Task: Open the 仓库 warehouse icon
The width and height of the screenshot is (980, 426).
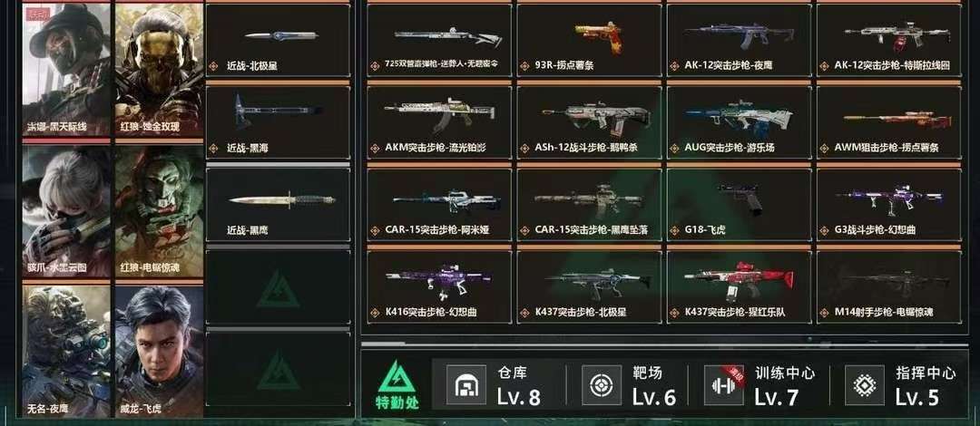Action: [x=466, y=385]
